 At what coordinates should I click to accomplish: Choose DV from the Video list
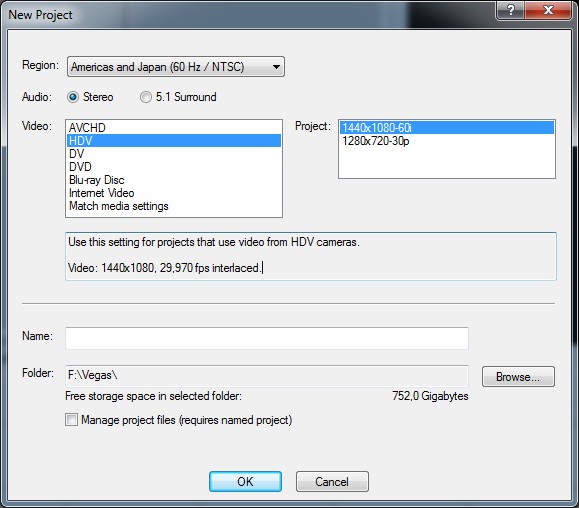point(174,154)
